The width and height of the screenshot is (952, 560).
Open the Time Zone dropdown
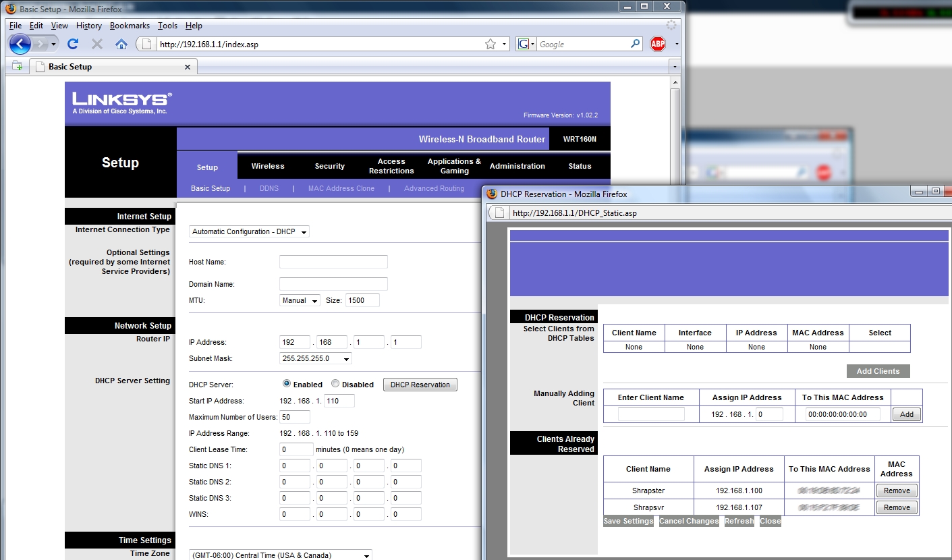(280, 555)
